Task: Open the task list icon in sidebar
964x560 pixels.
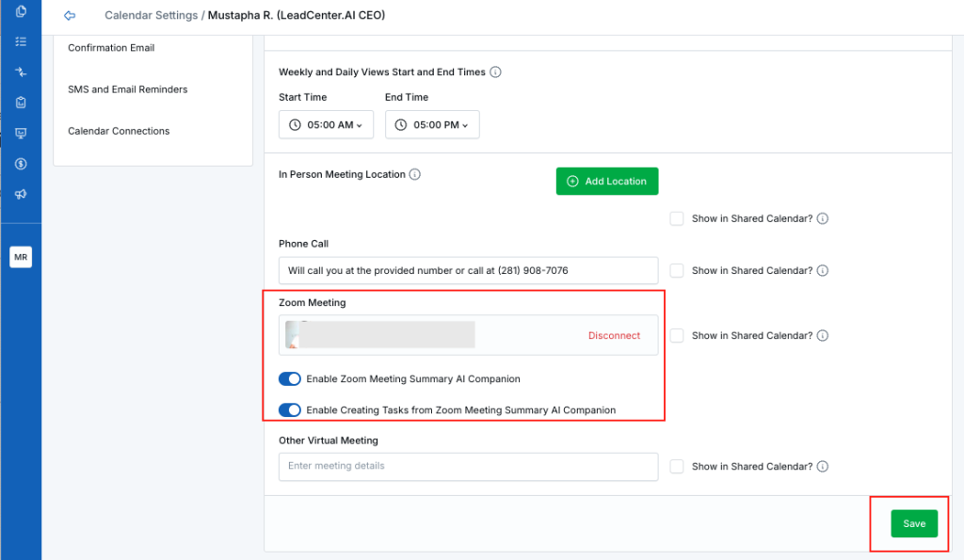Action: (x=21, y=42)
